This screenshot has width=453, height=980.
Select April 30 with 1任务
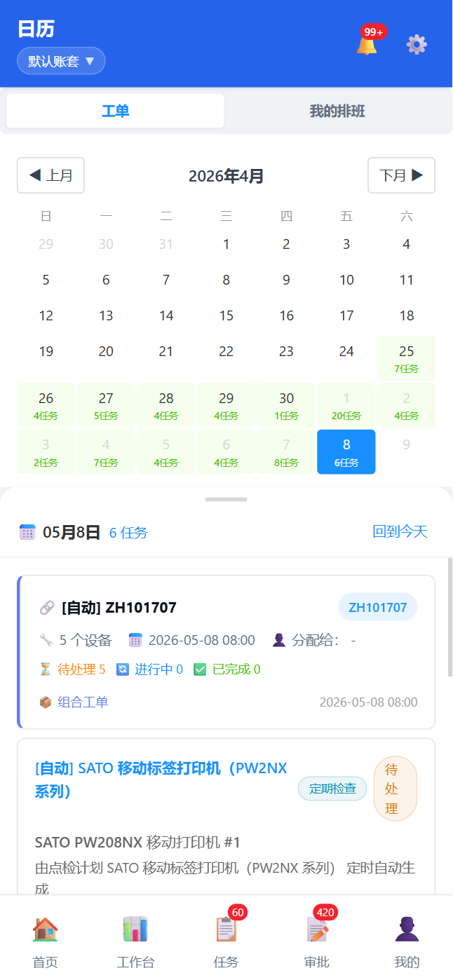tap(286, 405)
